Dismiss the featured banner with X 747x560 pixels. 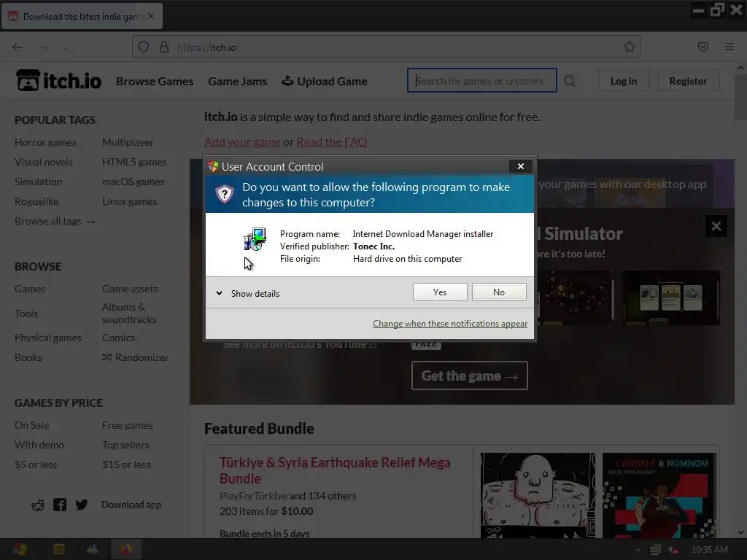[x=716, y=226]
